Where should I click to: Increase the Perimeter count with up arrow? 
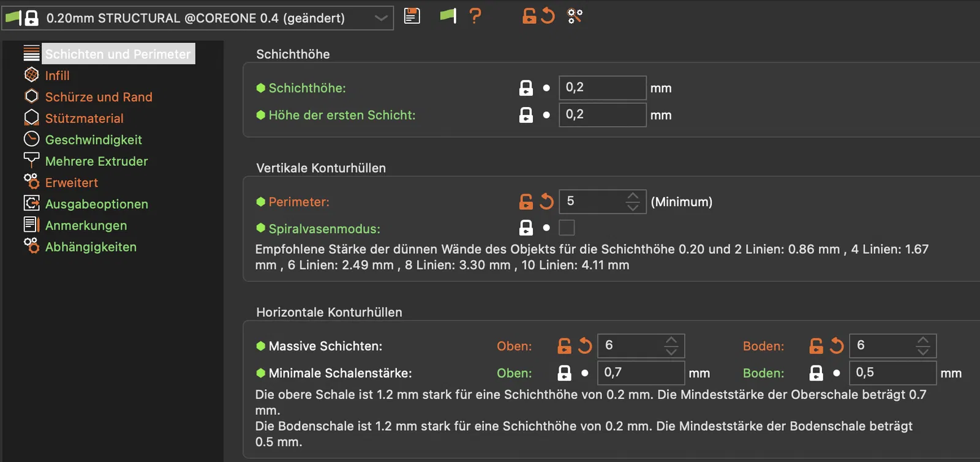(x=633, y=196)
